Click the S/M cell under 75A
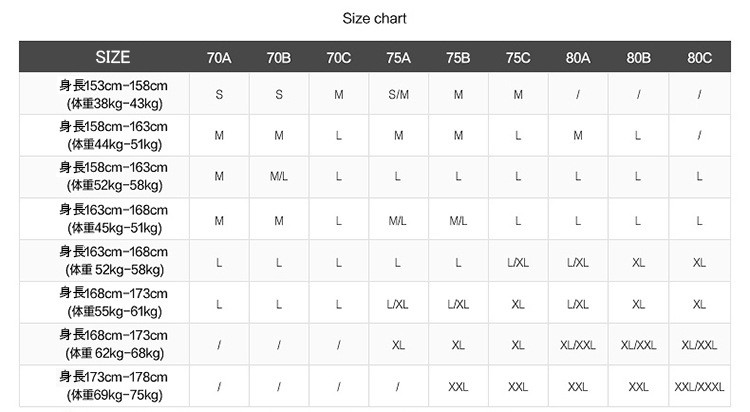This screenshot has height=412, width=750. pos(398,95)
